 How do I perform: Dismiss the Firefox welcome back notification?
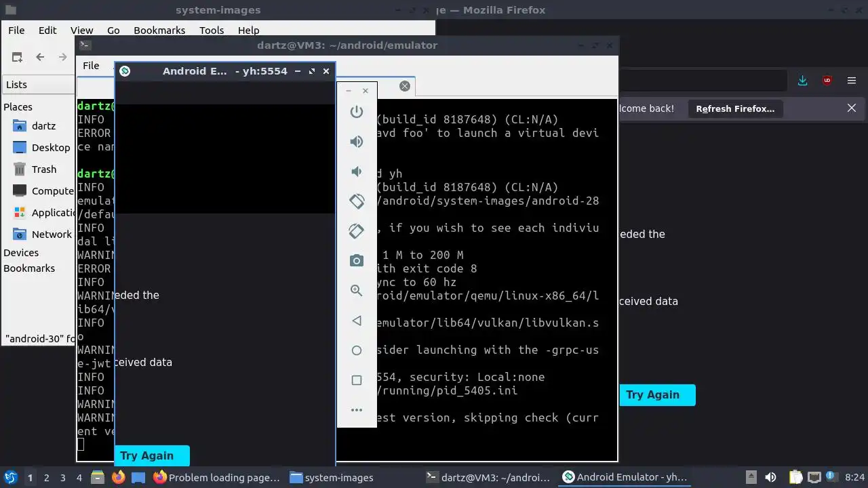click(852, 108)
